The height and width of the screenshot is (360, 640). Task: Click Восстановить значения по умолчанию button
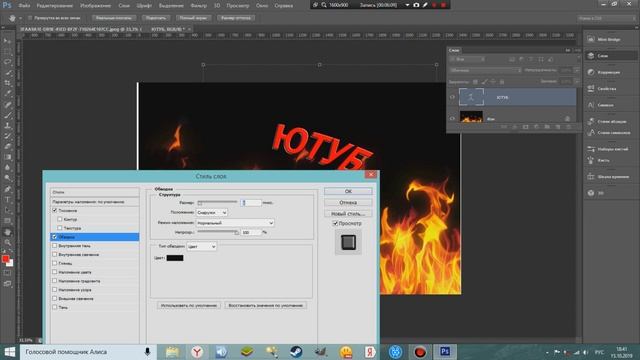click(266, 305)
